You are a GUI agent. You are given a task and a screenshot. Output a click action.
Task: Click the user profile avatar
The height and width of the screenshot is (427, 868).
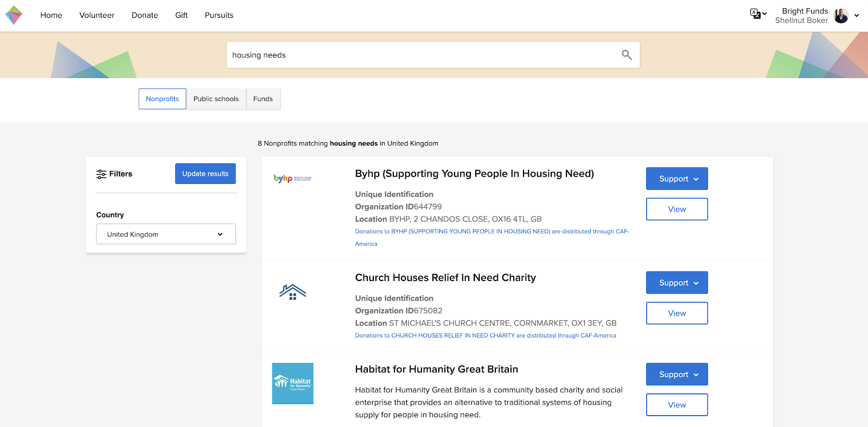pos(841,16)
